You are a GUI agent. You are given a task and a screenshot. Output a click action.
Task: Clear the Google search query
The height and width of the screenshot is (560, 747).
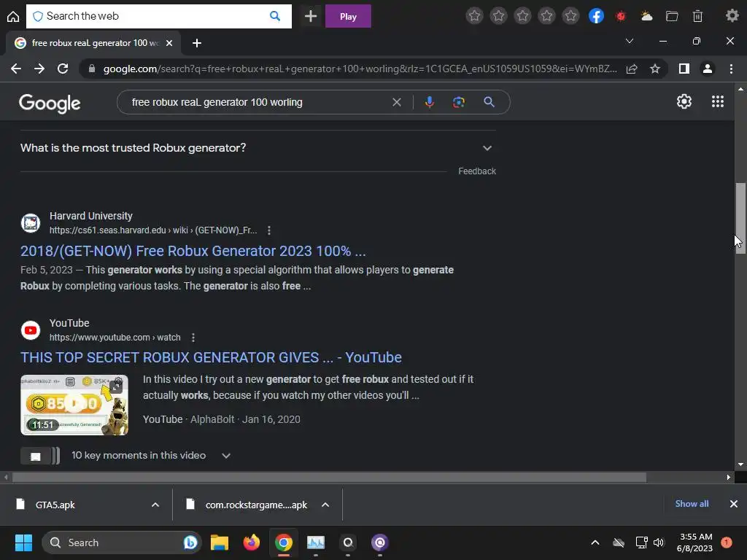[396, 102]
